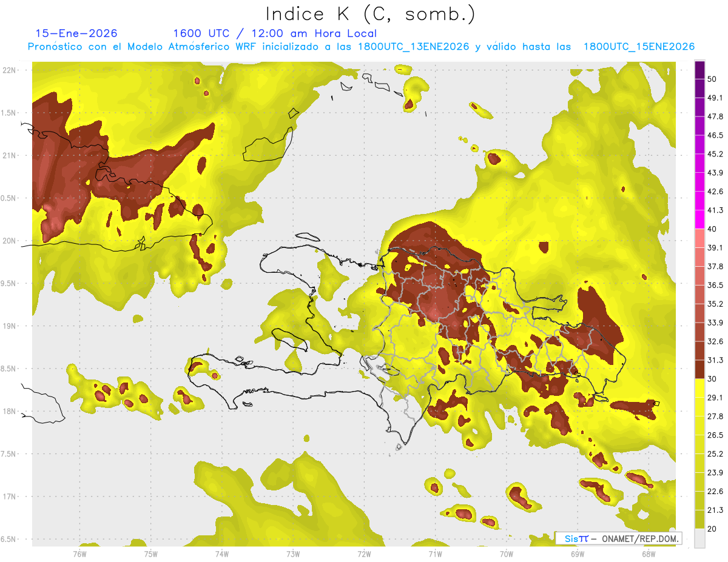Click the '18N' latitude axis label
728x562 pixels.
click(x=9, y=412)
